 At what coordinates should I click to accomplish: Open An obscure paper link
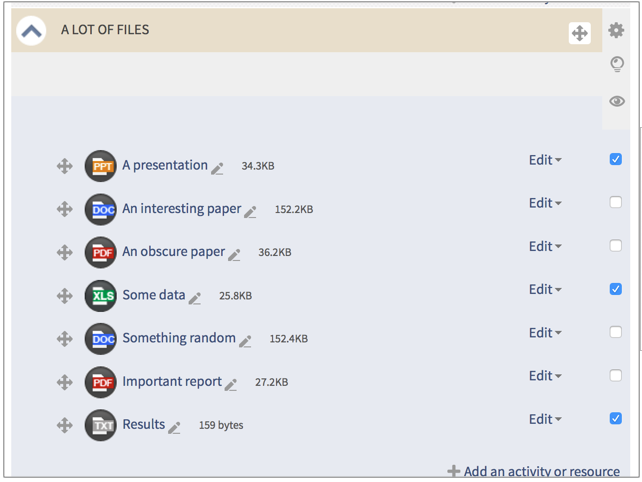pos(174,251)
